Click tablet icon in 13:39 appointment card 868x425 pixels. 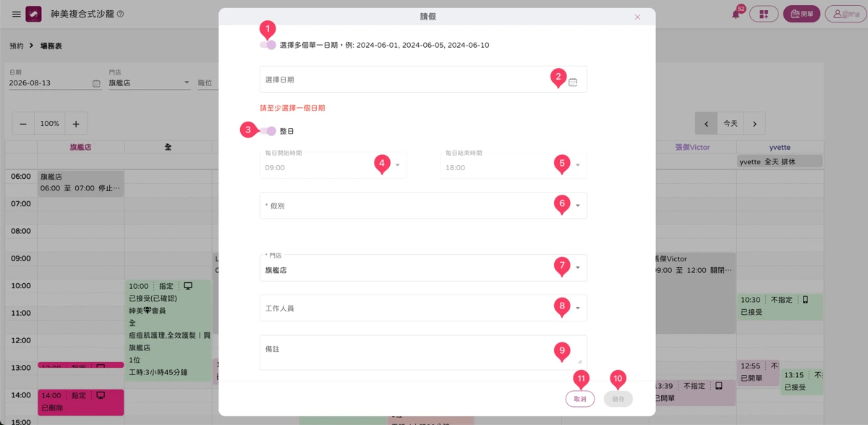click(719, 385)
